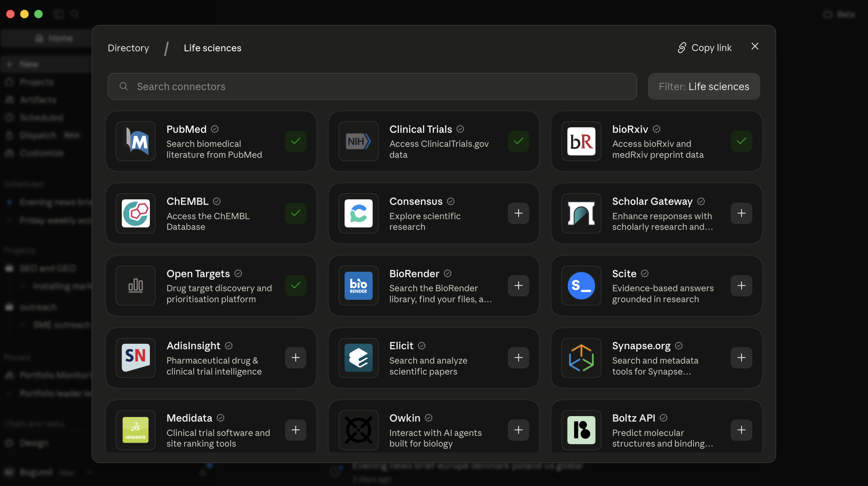Close the connector directory dialog
This screenshot has height=486, width=868.
755,46
